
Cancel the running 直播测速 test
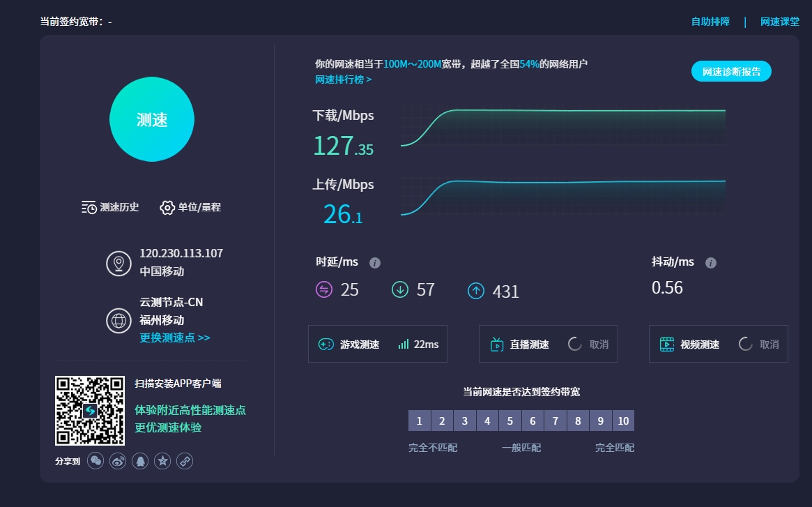601,344
